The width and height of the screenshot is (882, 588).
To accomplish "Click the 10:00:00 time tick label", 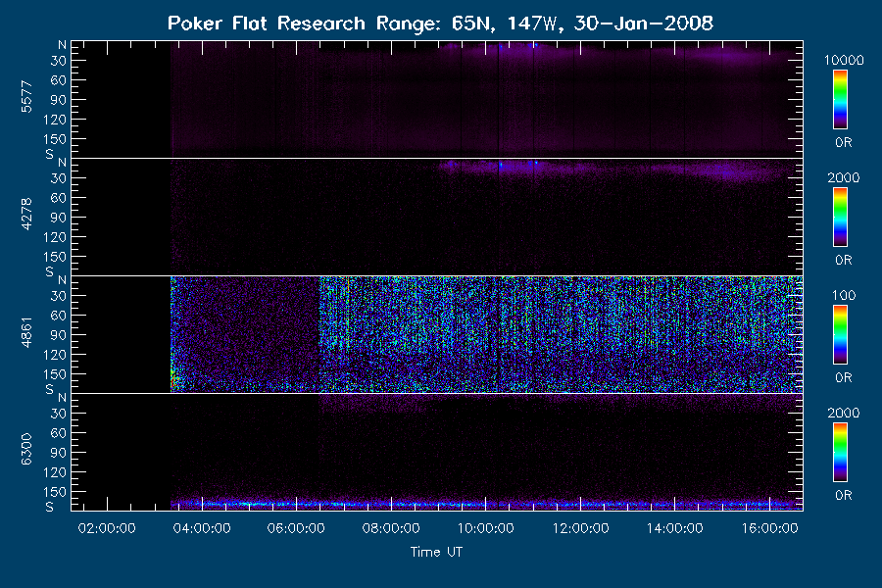I will pyautogui.click(x=485, y=528).
